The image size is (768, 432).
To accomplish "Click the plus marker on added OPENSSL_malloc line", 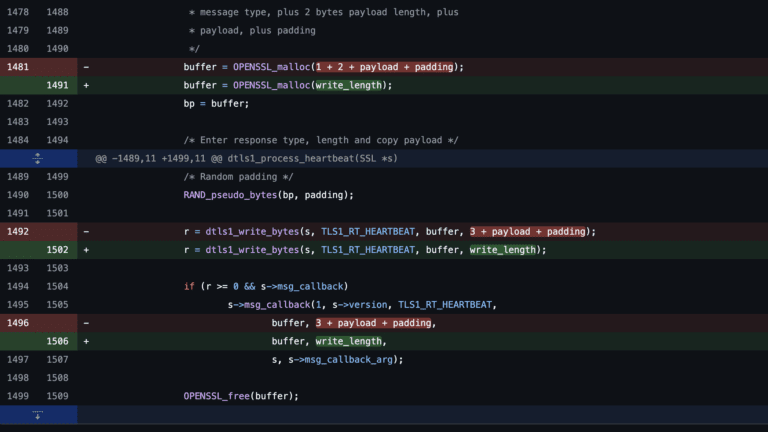I will [86, 85].
